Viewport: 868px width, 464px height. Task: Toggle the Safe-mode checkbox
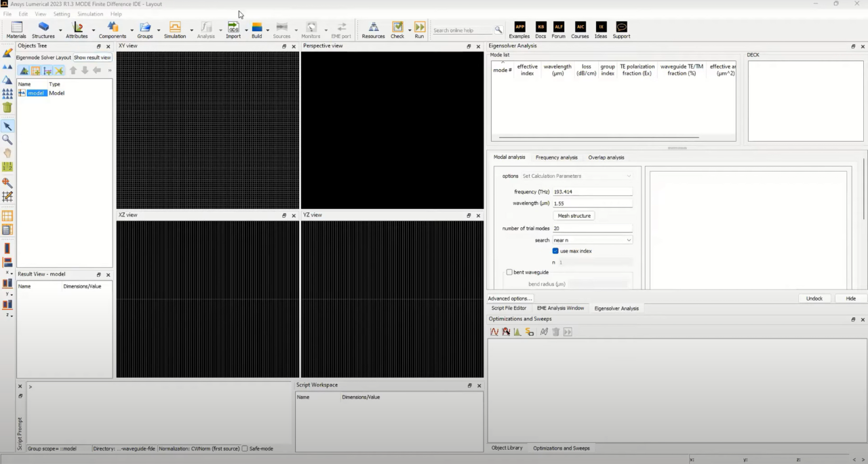coord(245,448)
